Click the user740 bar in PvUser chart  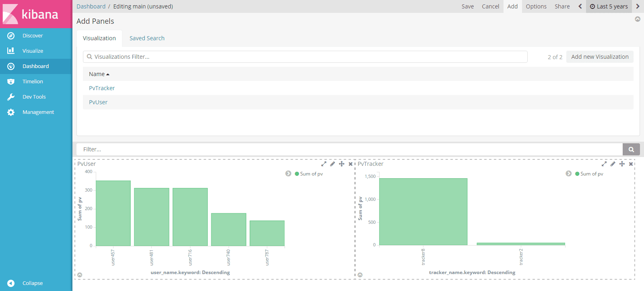pyautogui.click(x=229, y=229)
